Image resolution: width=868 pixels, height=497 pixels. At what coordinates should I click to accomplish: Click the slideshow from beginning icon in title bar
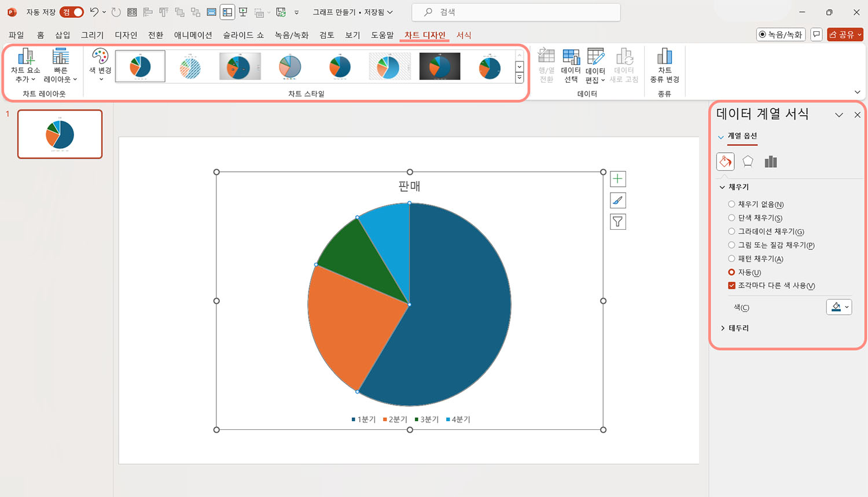243,12
